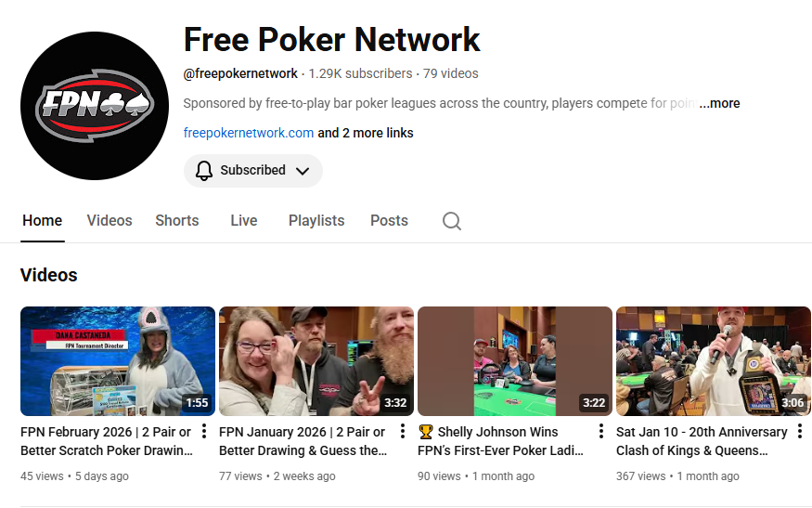Open the Posts tab
This screenshot has height=508, width=812.
[390, 221]
